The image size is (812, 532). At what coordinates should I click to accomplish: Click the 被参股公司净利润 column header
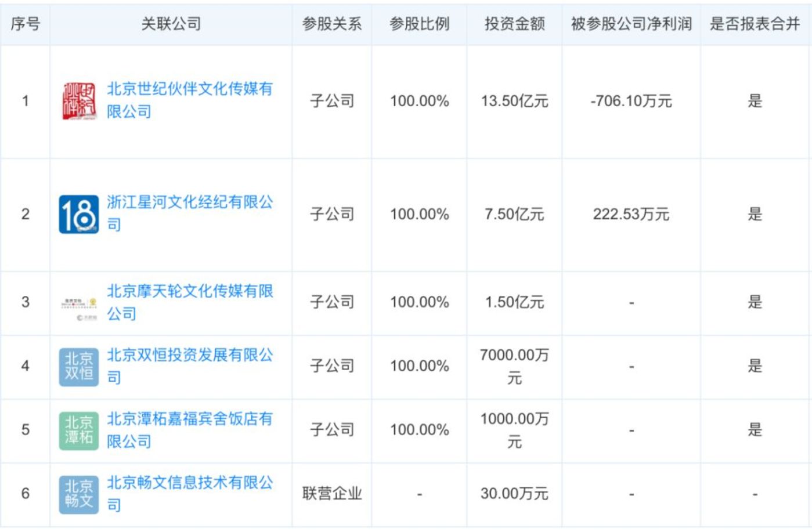(631, 24)
